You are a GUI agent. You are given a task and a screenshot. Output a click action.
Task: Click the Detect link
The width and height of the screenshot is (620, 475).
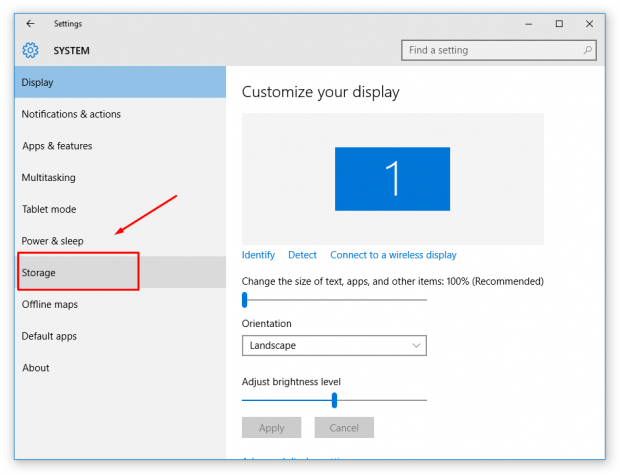click(x=302, y=255)
